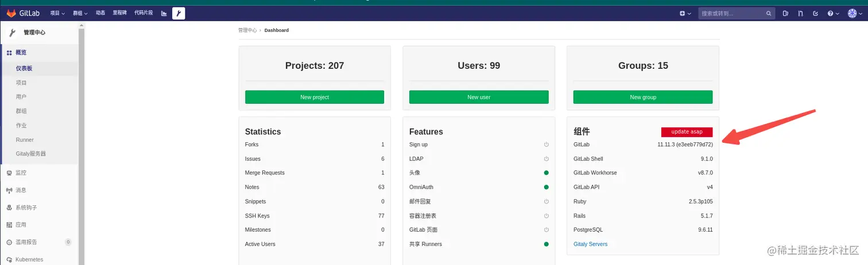
Task: Click the 应用 applications grid icon
Action: click(x=9, y=225)
